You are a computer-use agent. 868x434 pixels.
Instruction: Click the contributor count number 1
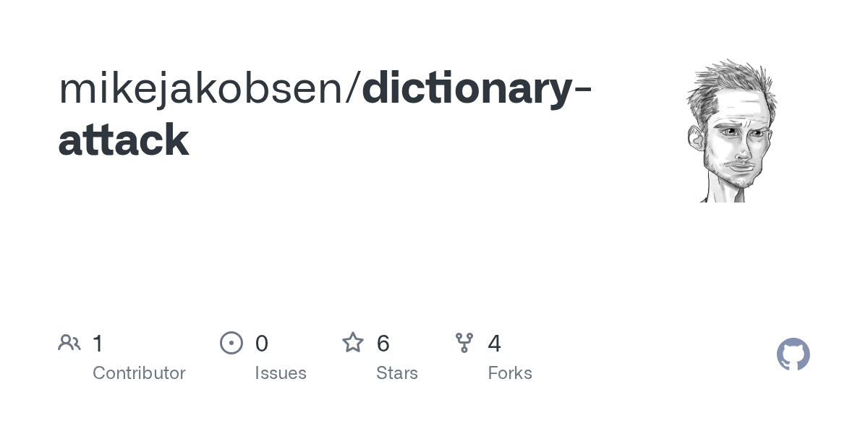pyautogui.click(x=98, y=344)
